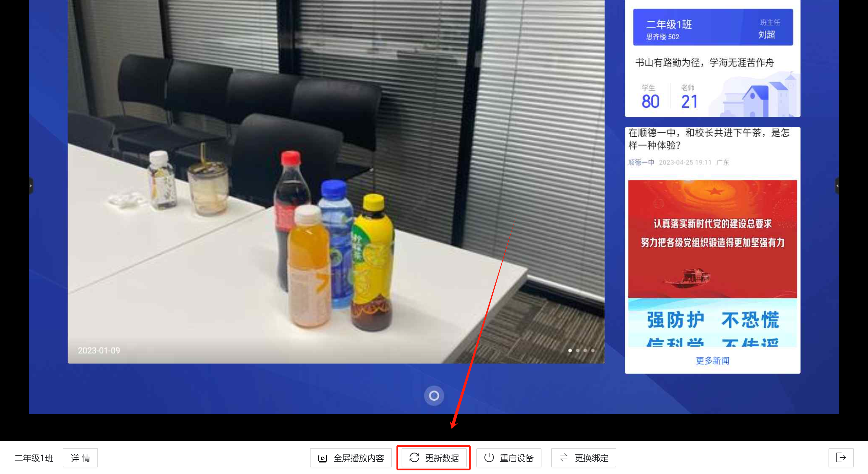
Task: Click the 二年级1班 label in bottom bar
Action: click(34, 458)
